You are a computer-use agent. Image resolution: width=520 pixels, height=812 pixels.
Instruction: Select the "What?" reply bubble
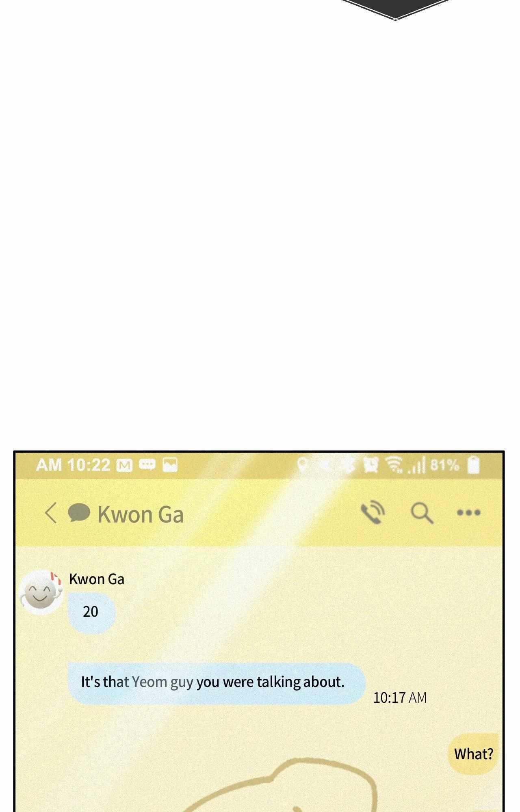click(473, 754)
